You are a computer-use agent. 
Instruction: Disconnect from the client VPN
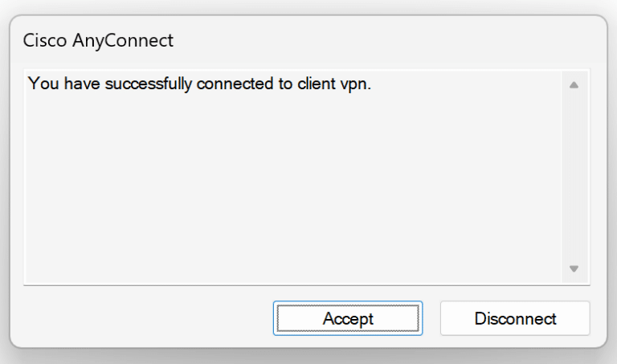(515, 318)
